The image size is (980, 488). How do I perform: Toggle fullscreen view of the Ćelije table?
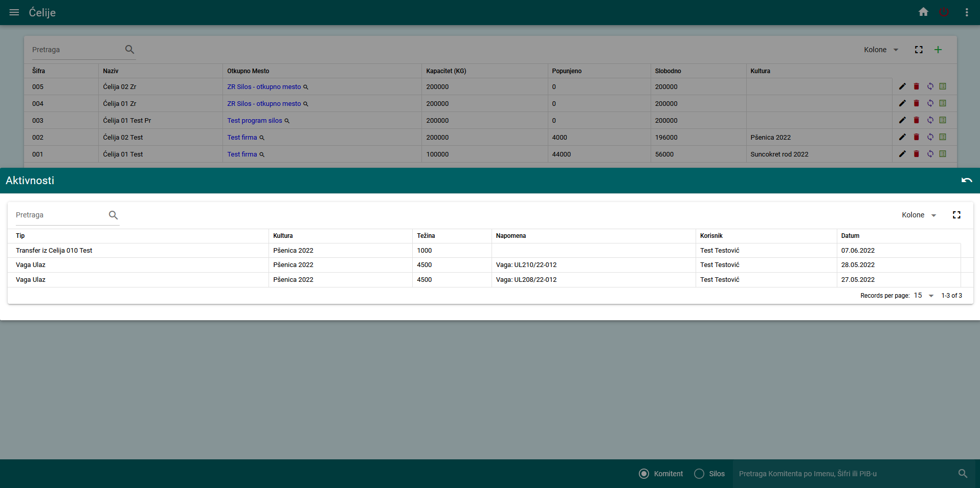point(919,50)
